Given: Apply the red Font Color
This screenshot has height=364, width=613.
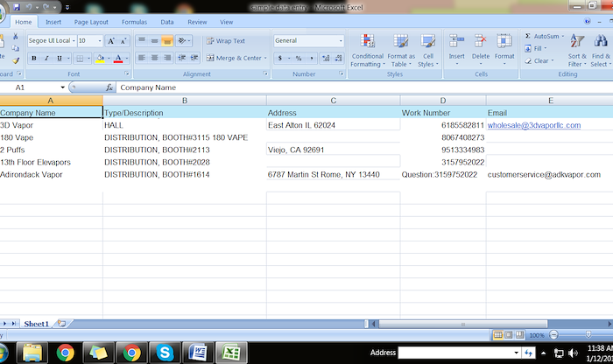Looking at the screenshot, I should click(x=118, y=59).
